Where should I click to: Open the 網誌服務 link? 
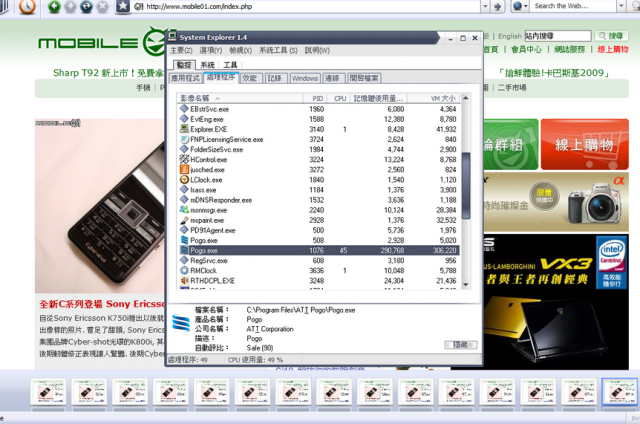click(x=569, y=49)
